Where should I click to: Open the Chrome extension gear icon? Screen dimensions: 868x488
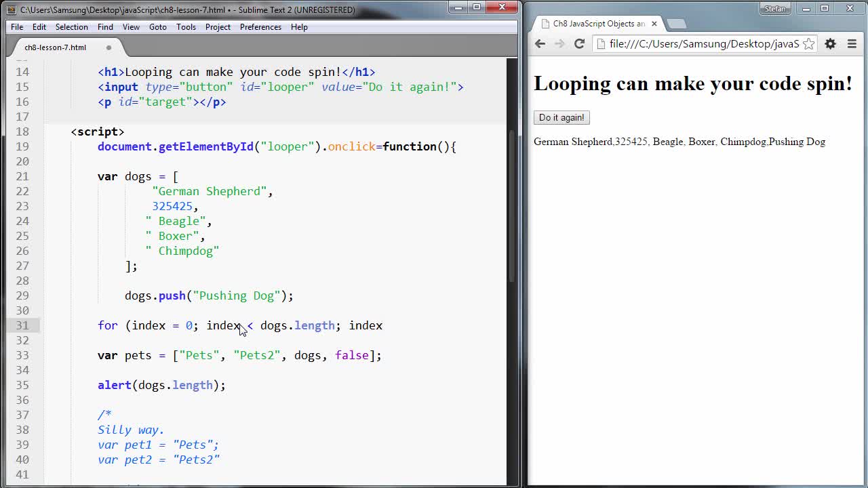[830, 43]
